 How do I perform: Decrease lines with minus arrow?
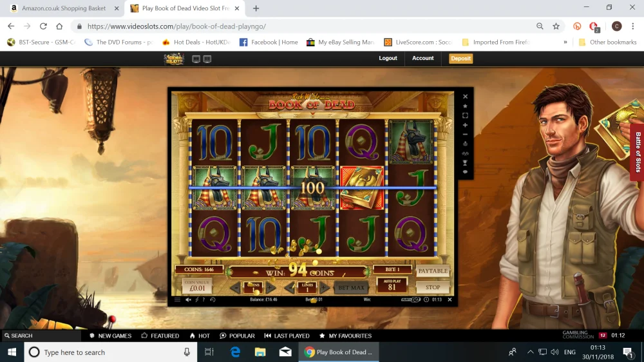coord(290,287)
